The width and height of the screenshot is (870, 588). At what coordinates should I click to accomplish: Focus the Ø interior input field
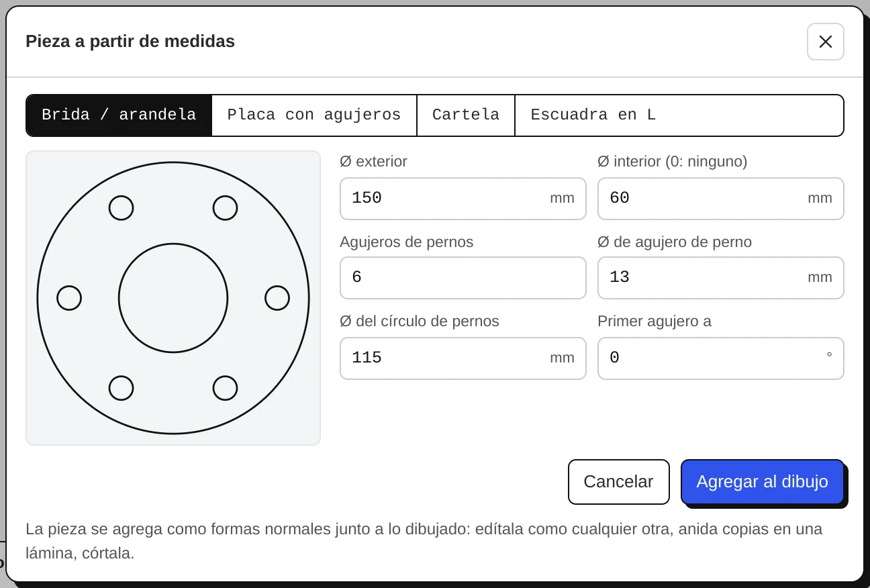(x=720, y=199)
